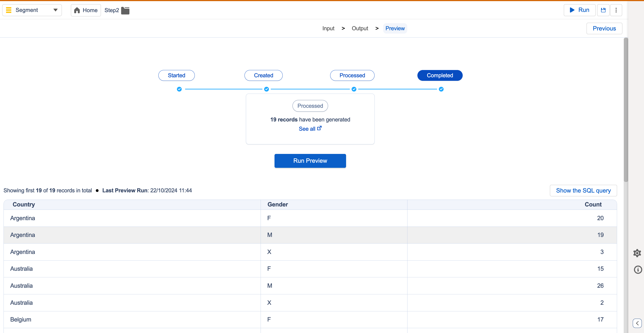The image size is (644, 333).
Task: Click the external link icon beside See all
Action: click(319, 128)
